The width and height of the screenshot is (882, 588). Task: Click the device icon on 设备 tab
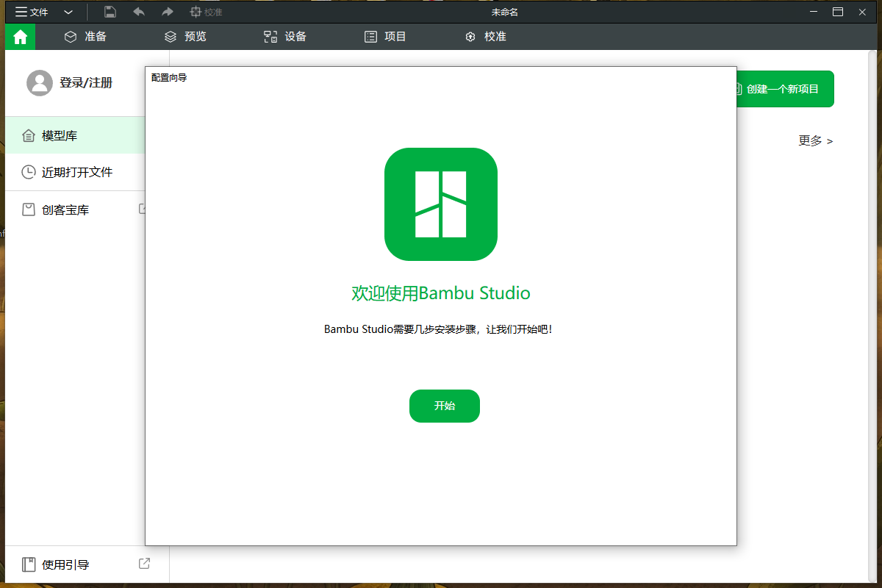pyautogui.click(x=270, y=37)
